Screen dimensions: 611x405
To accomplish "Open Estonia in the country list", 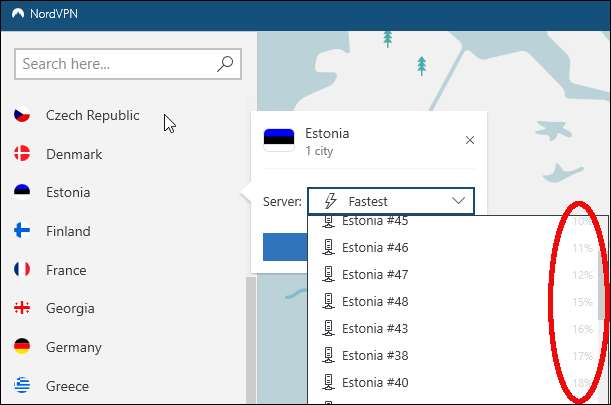I will click(68, 192).
